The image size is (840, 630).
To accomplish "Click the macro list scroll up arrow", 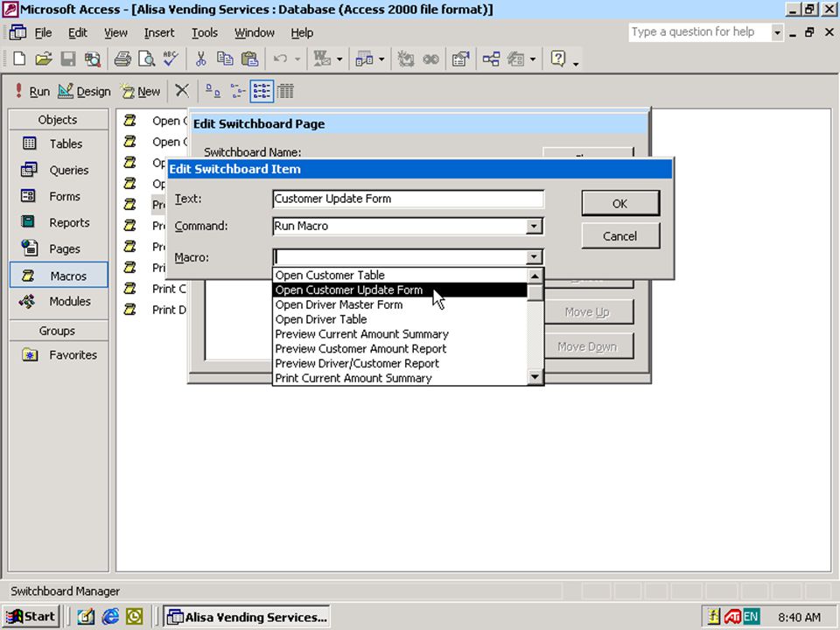I will 535,276.
